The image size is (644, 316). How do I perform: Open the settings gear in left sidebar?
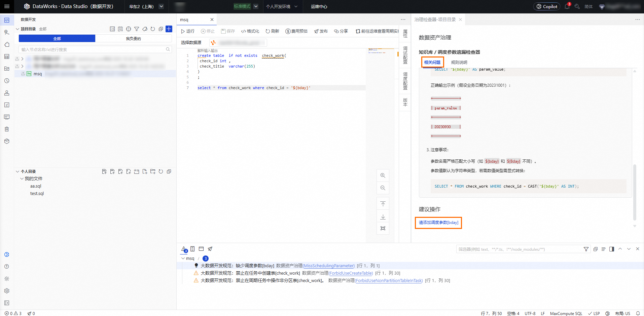tap(7, 291)
